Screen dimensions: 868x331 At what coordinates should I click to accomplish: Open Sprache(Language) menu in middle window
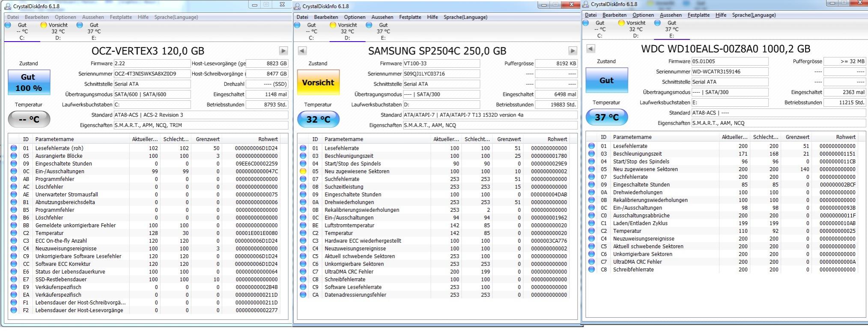pyautogui.click(x=465, y=17)
